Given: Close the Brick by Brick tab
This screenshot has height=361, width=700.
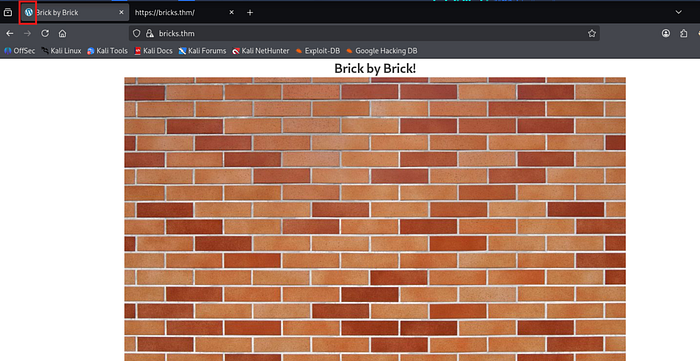Looking at the screenshot, I should pos(121,12).
